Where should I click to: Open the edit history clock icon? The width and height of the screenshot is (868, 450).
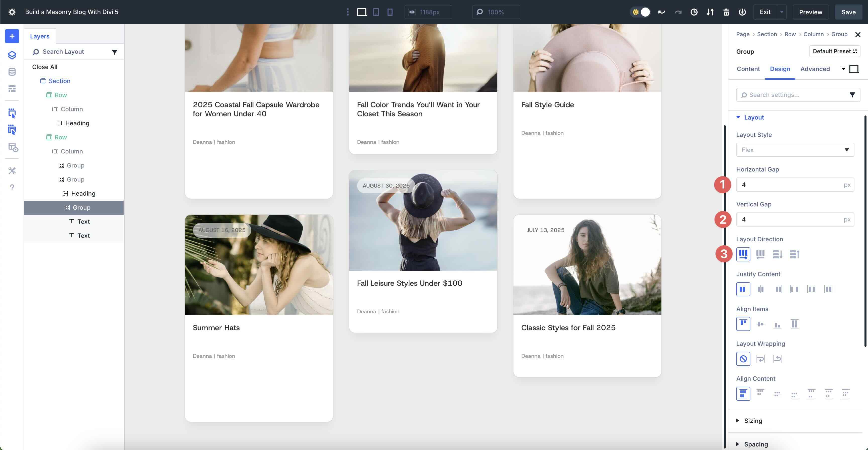(694, 12)
